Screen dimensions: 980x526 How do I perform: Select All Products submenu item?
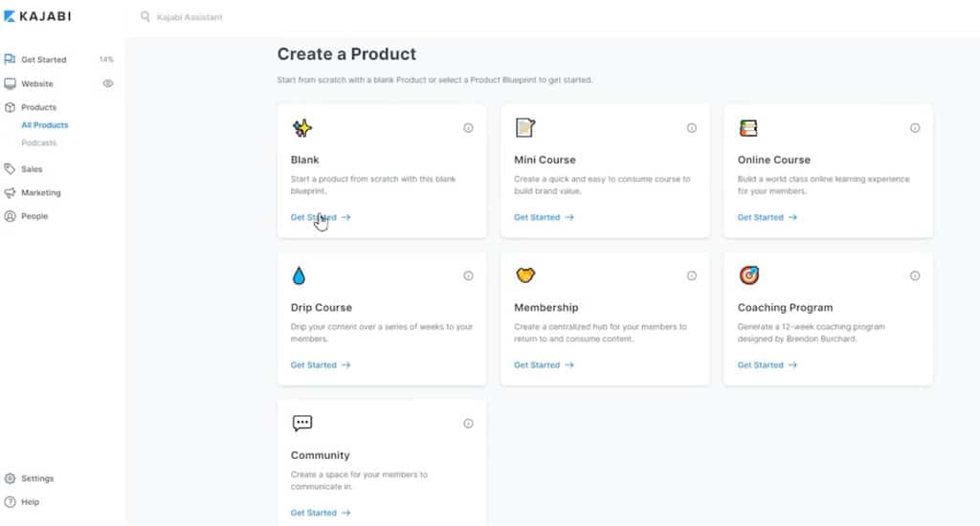45,125
